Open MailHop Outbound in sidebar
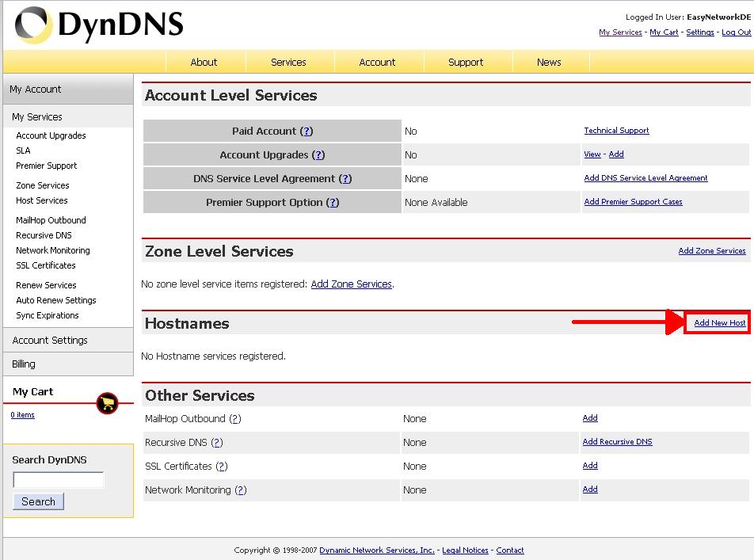Viewport: 754px width, 560px height. click(x=51, y=220)
